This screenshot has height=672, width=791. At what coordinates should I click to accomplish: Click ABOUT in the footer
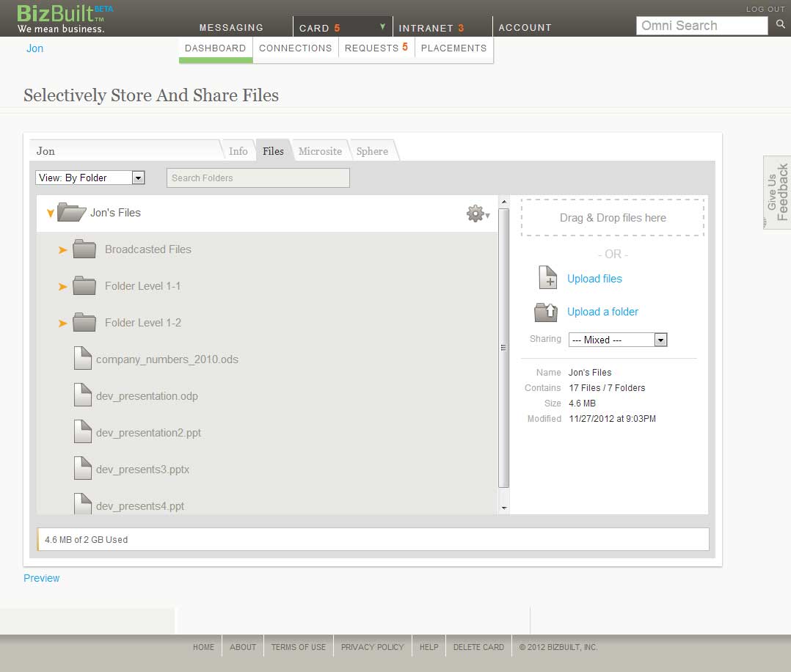tap(243, 647)
